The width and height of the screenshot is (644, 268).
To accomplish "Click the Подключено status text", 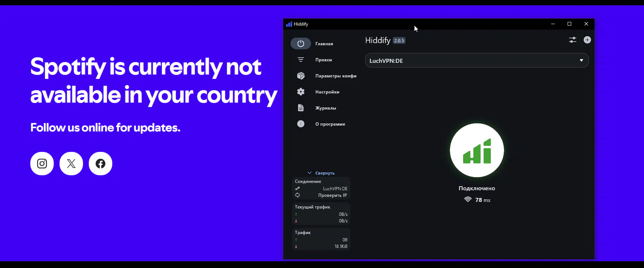I will 477,188.
